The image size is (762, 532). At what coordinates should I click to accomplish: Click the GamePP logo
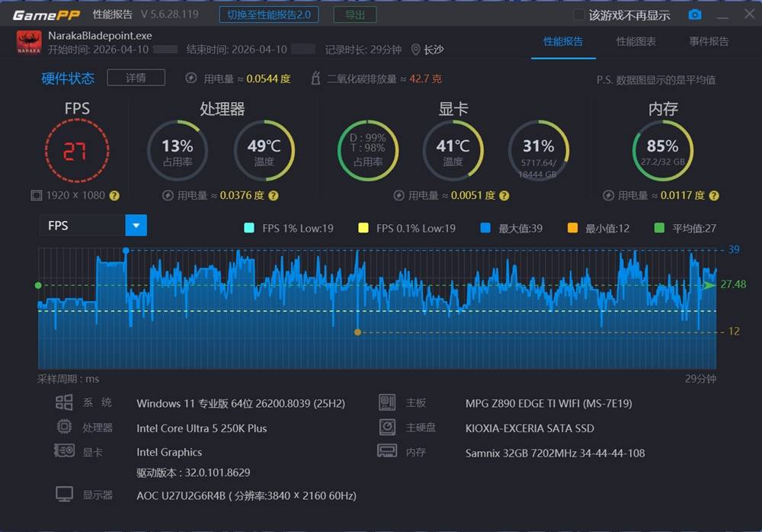pyautogui.click(x=46, y=15)
